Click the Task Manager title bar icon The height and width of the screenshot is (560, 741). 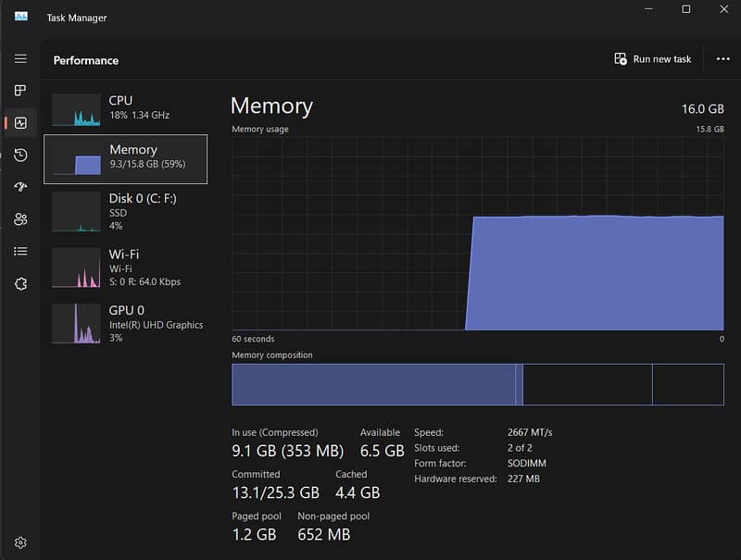(21, 17)
